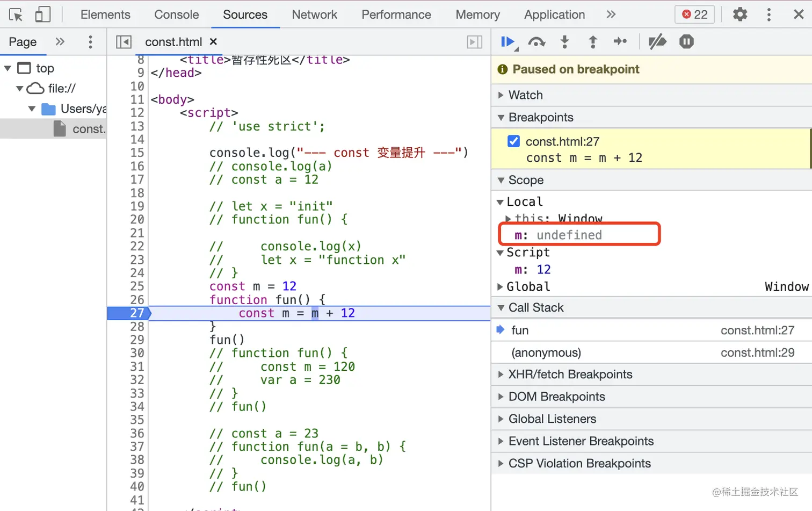Open the DevTools three-dot menu

(x=769, y=15)
